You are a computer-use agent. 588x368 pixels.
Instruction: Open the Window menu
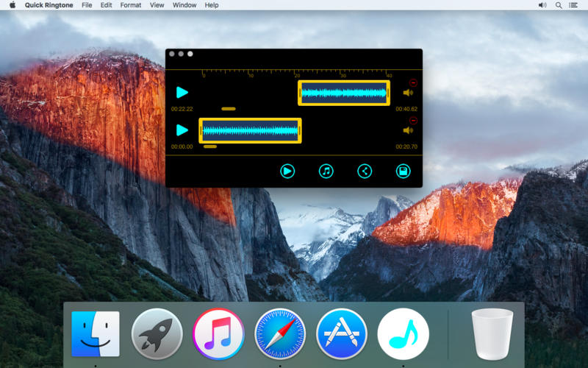[x=184, y=5]
